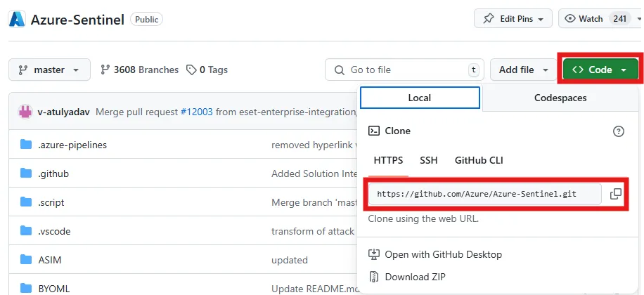Image resolution: width=644 pixels, height=295 pixels.
Task: Click the GitHub Desktop download icon
Action: point(374,254)
